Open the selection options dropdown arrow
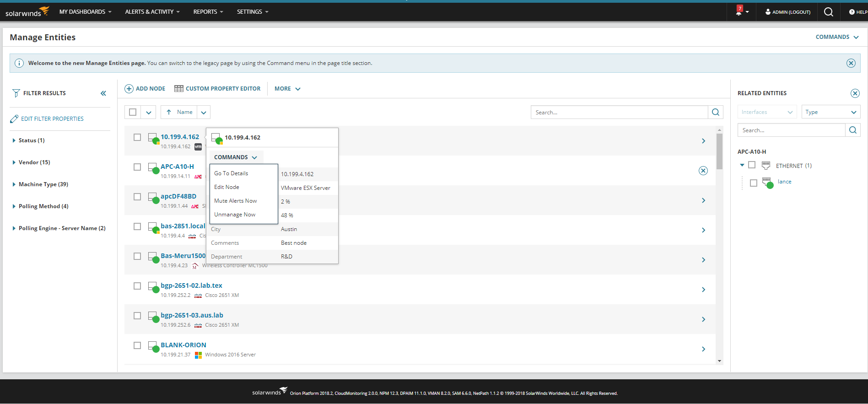This screenshot has width=868, height=404. point(148,112)
